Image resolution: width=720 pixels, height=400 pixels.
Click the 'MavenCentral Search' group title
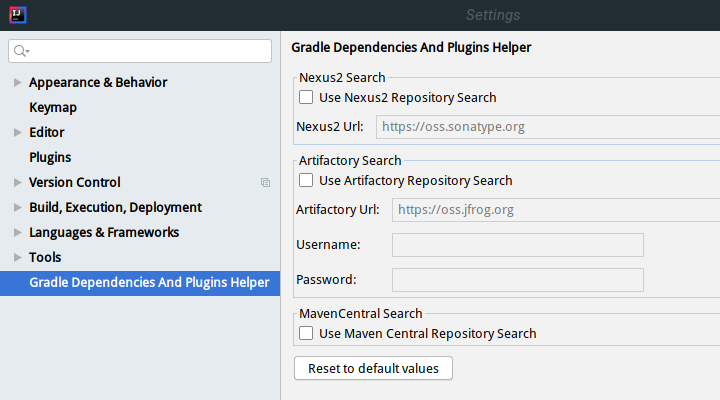tap(360, 314)
